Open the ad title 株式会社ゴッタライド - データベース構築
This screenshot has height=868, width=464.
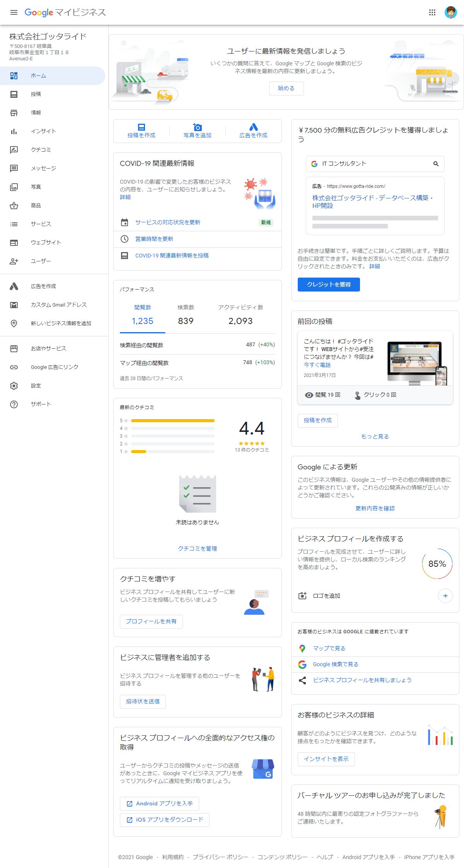[x=372, y=202]
